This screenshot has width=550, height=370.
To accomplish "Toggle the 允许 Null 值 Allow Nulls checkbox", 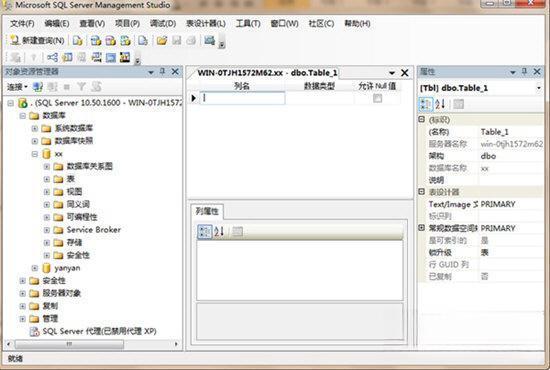I will [377, 98].
